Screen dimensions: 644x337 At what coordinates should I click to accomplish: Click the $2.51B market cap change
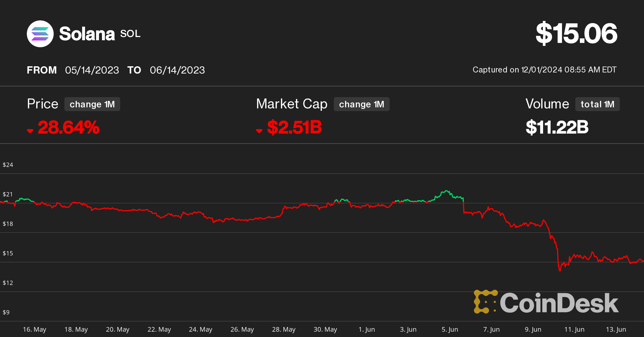tap(294, 127)
